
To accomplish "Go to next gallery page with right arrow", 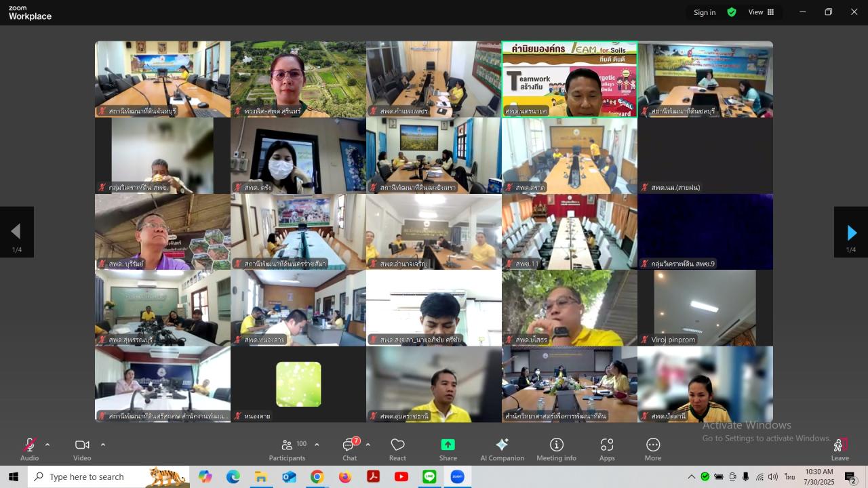I will (851, 232).
